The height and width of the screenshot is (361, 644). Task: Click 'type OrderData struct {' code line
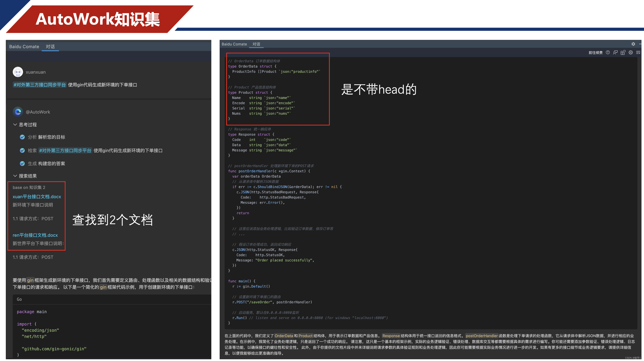tap(252, 66)
